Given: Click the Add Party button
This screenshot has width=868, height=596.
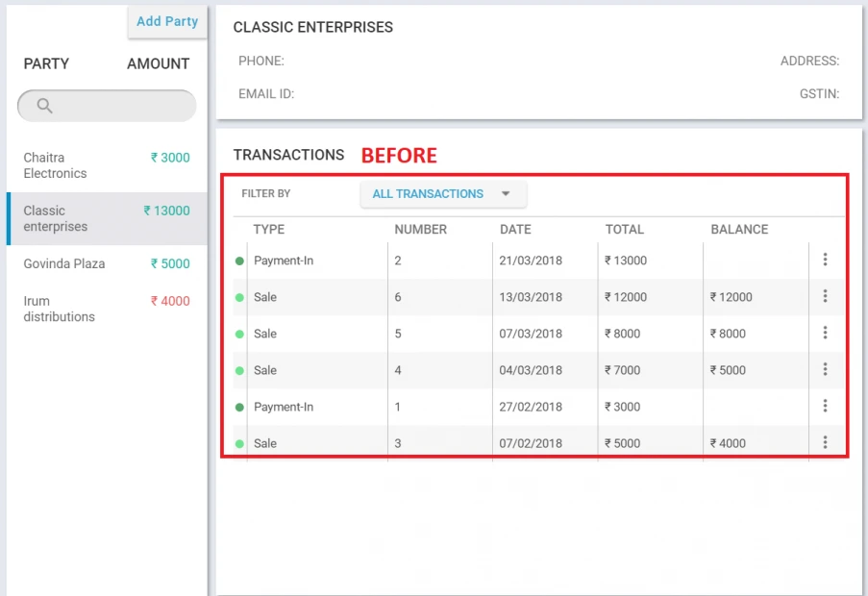Looking at the screenshot, I should click(167, 21).
